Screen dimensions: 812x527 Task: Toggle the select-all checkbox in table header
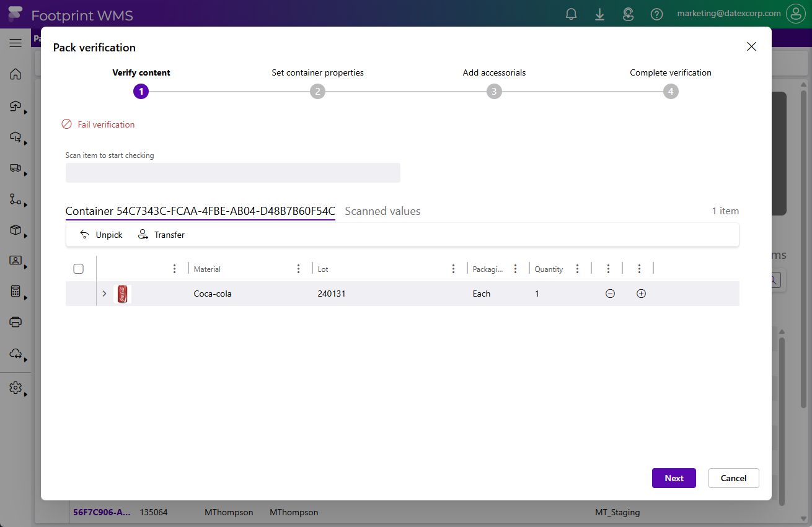79,269
